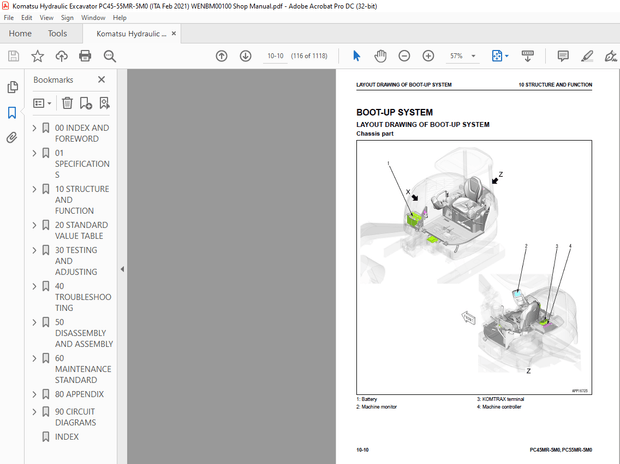Open the attachments paperclip panel

tap(12, 138)
